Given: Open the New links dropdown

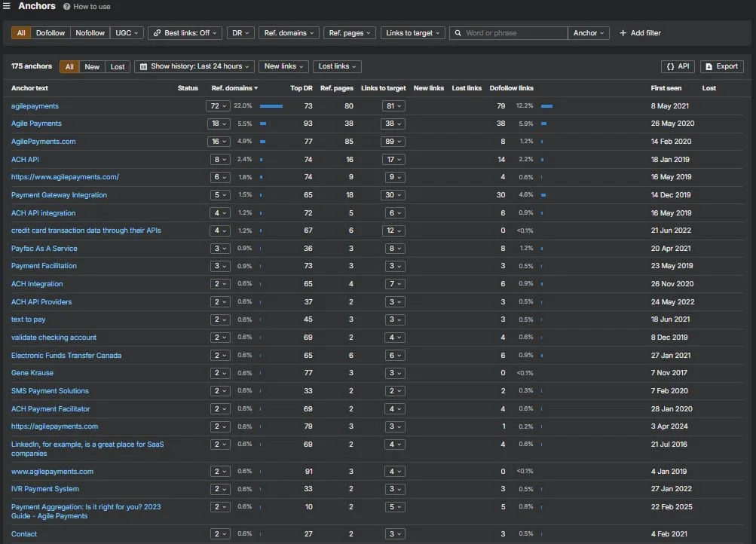Looking at the screenshot, I should pyautogui.click(x=283, y=66).
